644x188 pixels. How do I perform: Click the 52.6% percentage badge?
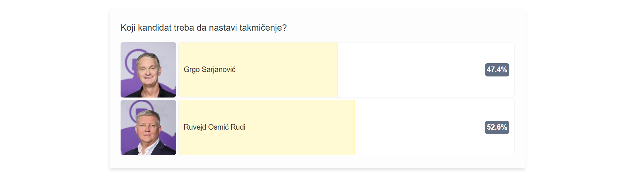[x=497, y=127]
